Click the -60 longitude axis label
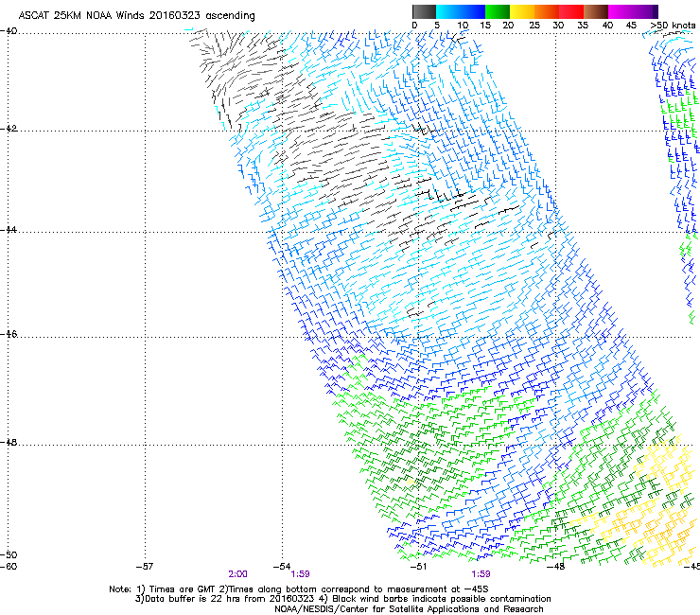The width and height of the screenshot is (700, 615). point(9,567)
